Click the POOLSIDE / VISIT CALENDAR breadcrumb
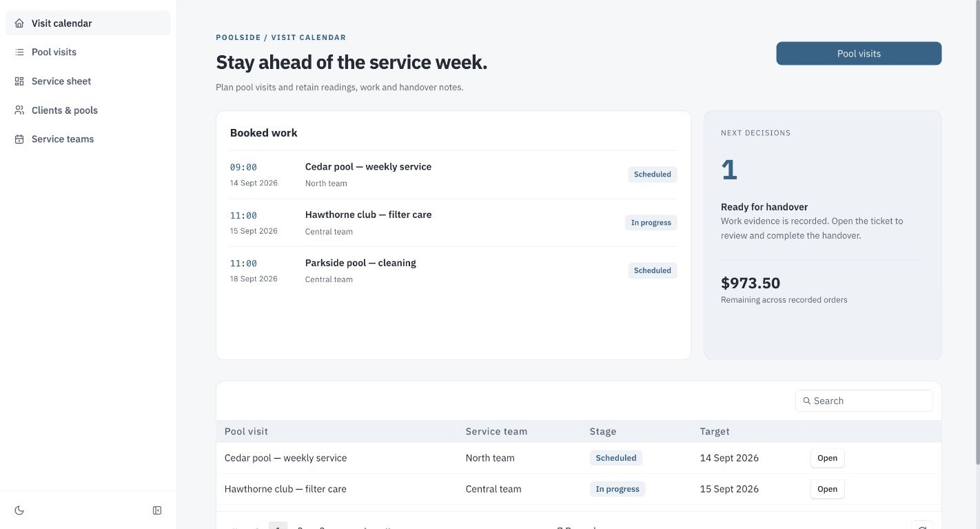 click(281, 37)
